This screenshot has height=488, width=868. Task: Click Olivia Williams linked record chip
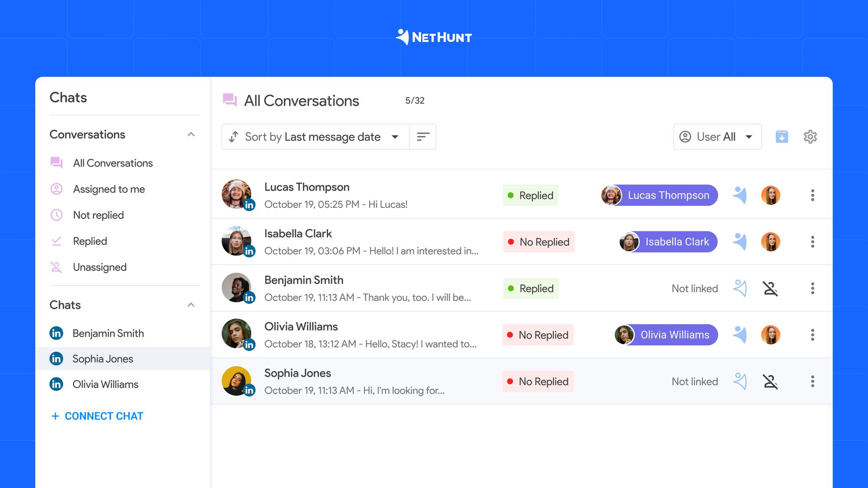666,335
